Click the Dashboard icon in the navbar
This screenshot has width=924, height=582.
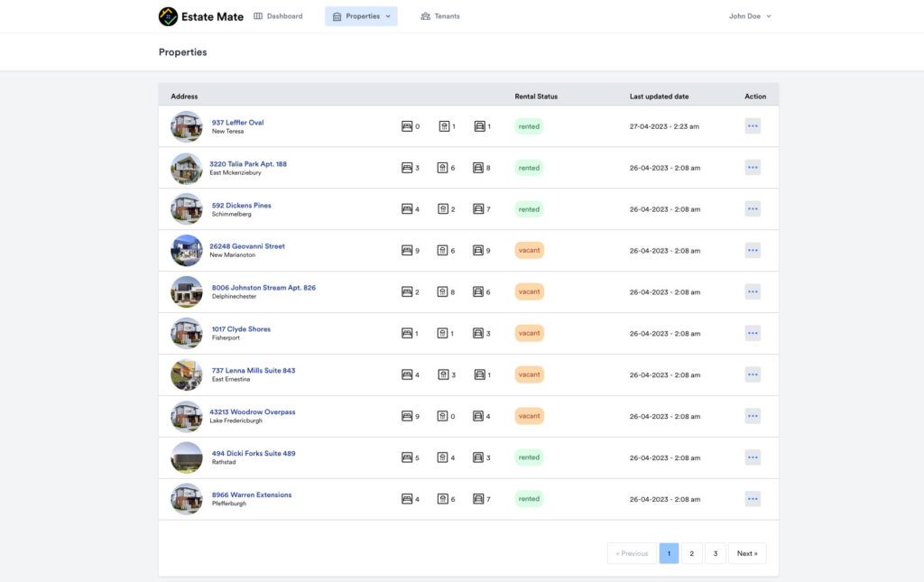[258, 16]
